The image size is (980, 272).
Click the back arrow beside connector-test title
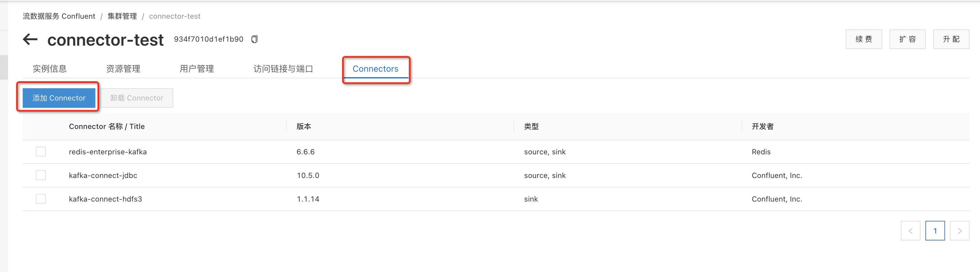point(30,39)
